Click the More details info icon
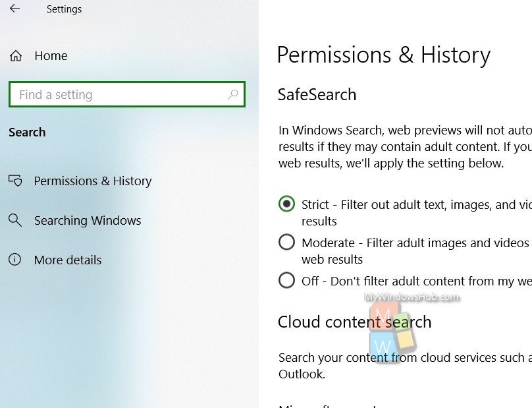This screenshot has width=532, height=408. coord(14,260)
